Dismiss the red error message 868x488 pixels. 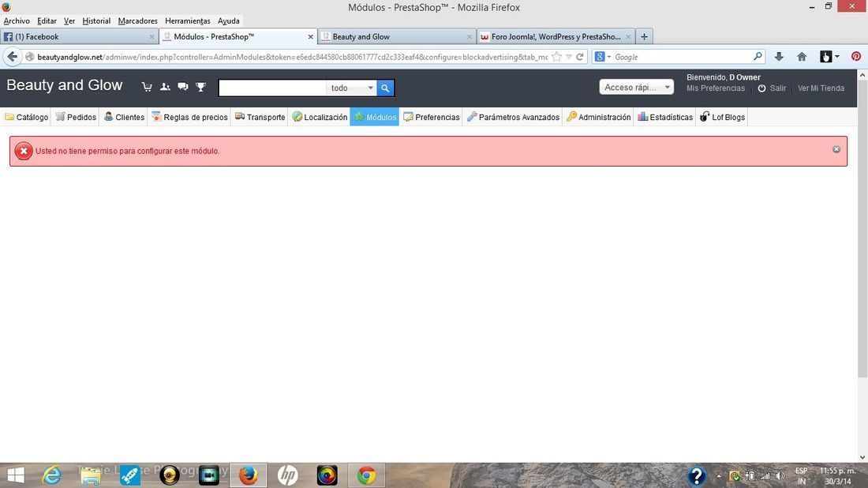[x=836, y=149]
